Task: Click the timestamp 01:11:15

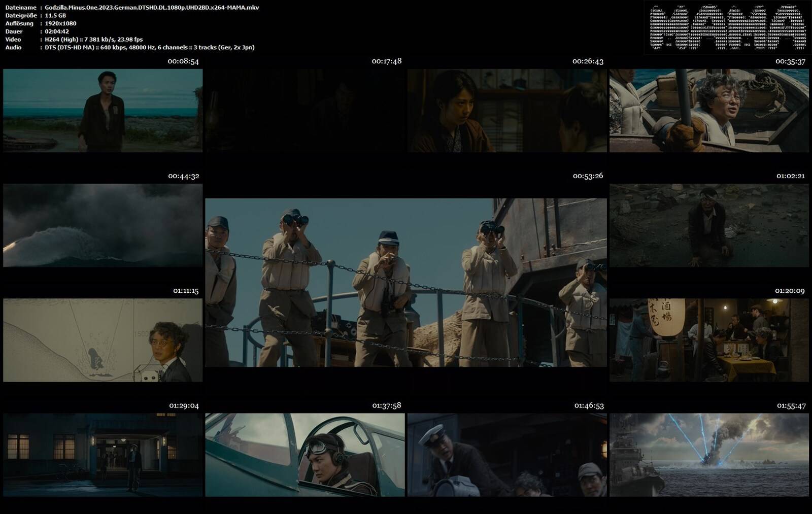Action: coord(186,291)
